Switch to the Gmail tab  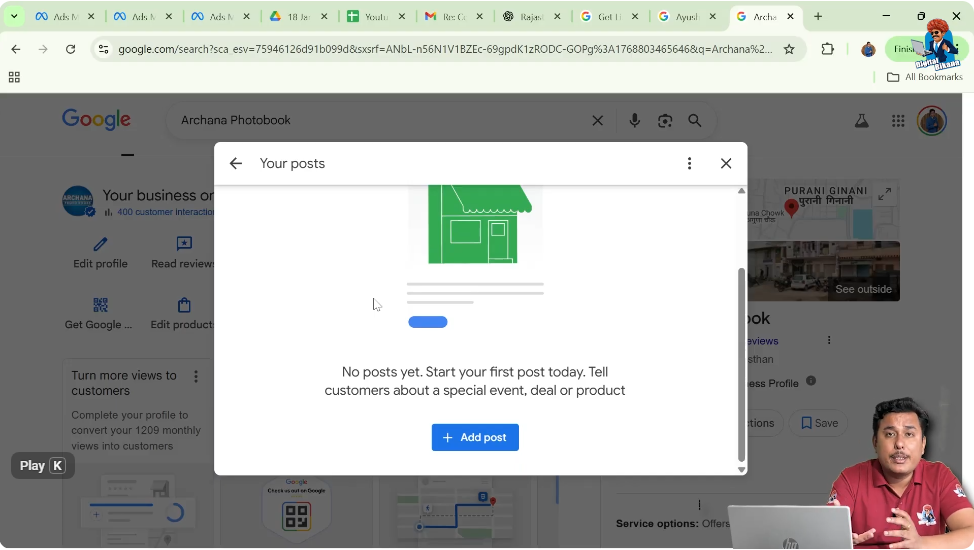click(x=453, y=17)
